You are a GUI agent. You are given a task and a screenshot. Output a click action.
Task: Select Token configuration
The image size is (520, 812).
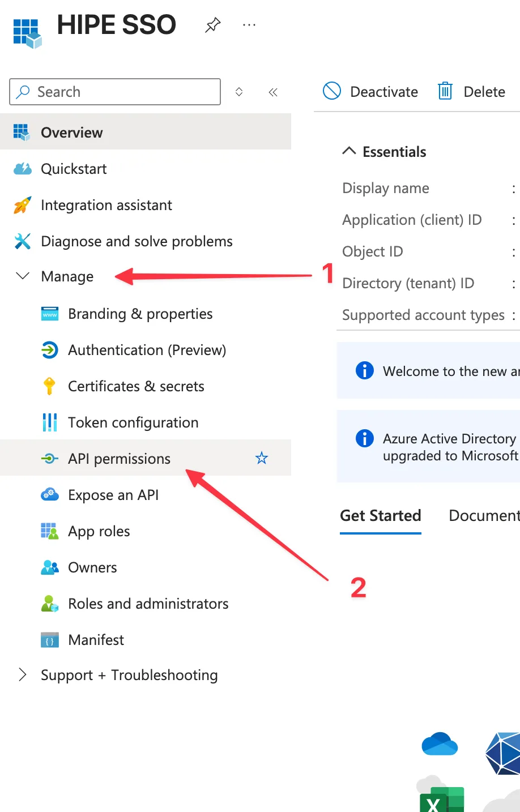(x=133, y=422)
